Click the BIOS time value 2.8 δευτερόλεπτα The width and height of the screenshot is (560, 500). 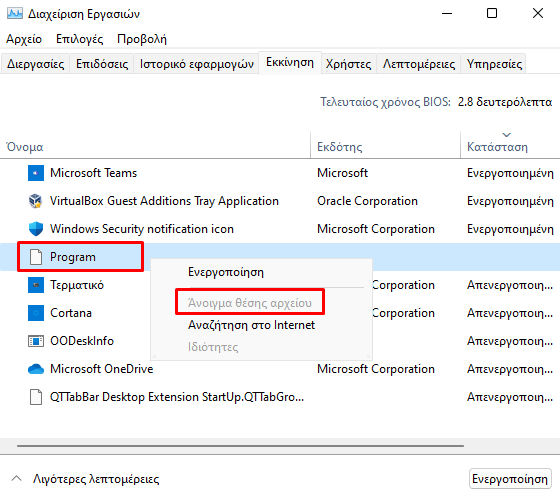point(505,102)
